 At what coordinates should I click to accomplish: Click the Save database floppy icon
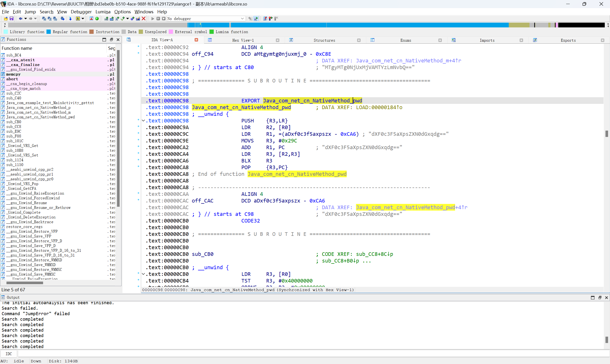[x=11, y=19]
